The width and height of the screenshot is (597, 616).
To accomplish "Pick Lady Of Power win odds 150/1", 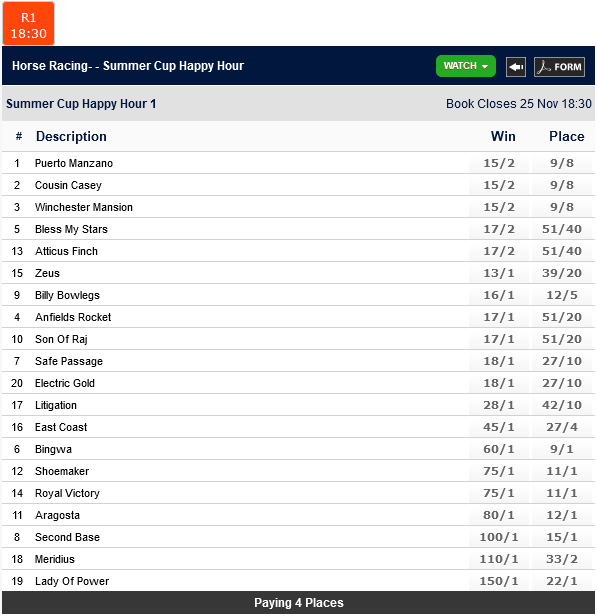I will tap(499, 581).
